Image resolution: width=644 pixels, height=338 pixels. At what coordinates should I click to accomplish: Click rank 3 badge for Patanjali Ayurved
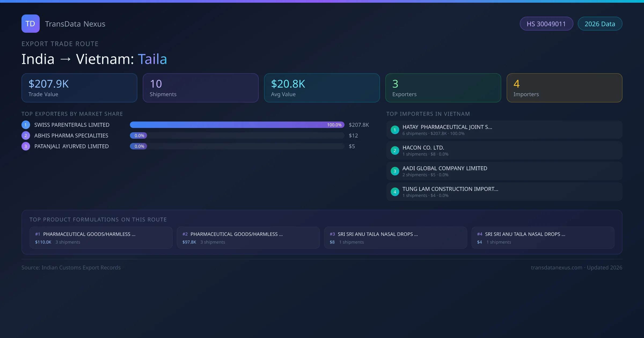pos(26,146)
